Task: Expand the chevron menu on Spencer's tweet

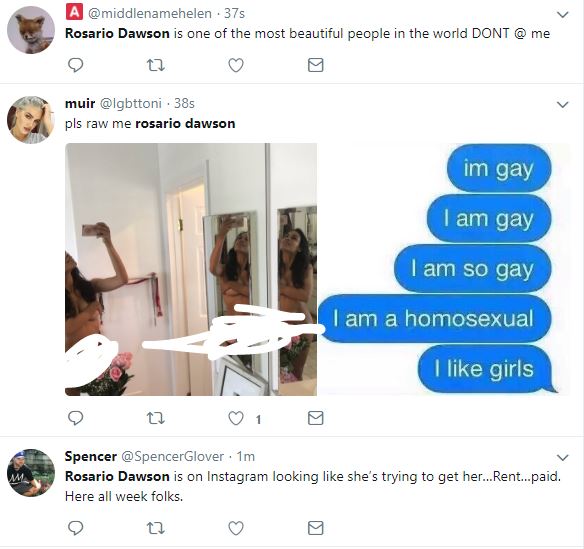Action: [562, 457]
